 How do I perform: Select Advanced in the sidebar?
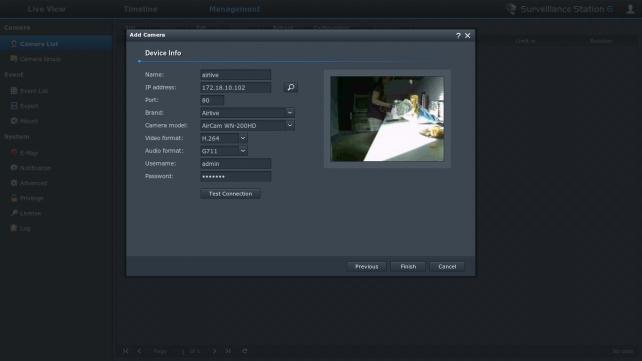pyautogui.click(x=56, y=183)
